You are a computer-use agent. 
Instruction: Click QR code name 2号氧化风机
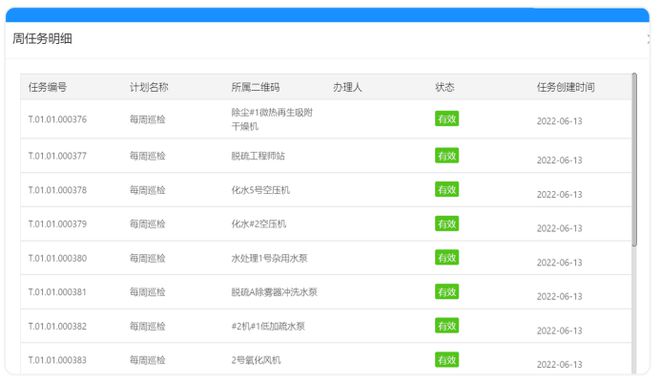[256, 360]
